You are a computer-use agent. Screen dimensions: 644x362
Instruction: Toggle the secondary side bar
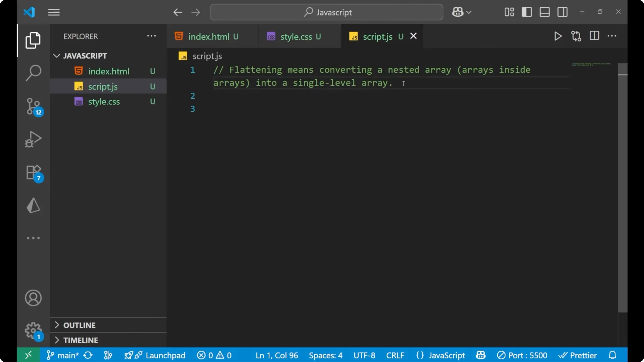(562, 12)
